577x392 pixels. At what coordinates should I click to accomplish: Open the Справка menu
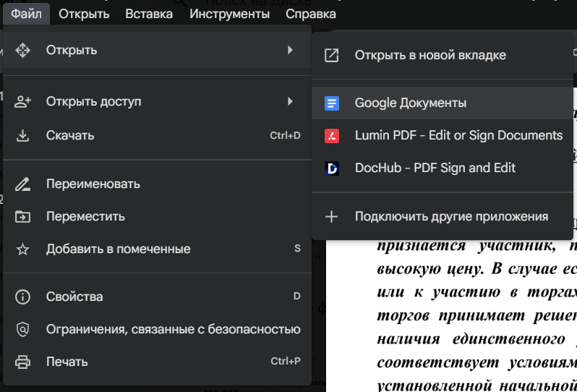pos(311,14)
